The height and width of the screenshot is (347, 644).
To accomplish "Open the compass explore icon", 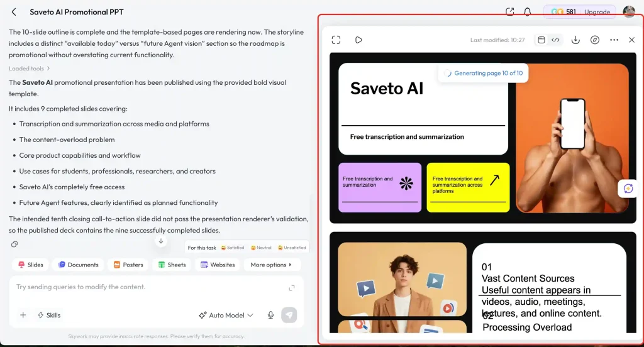I will tap(595, 40).
